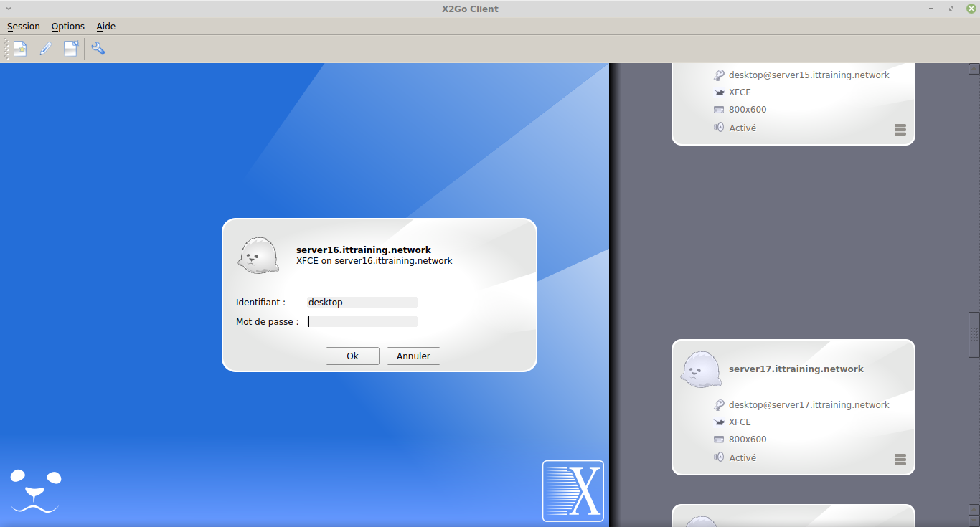Open the Session menu
This screenshot has height=527, width=980.
pyautogui.click(x=24, y=27)
